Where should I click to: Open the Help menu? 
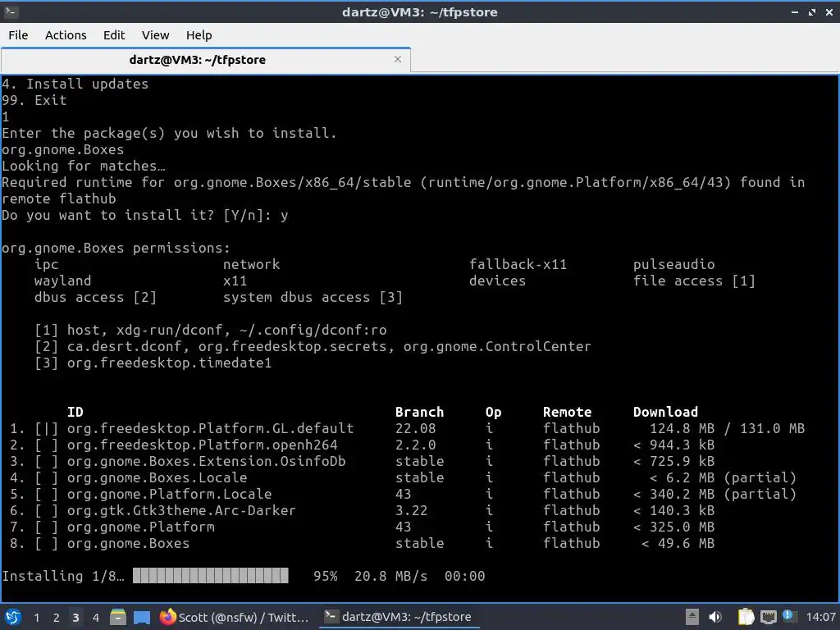(x=199, y=34)
